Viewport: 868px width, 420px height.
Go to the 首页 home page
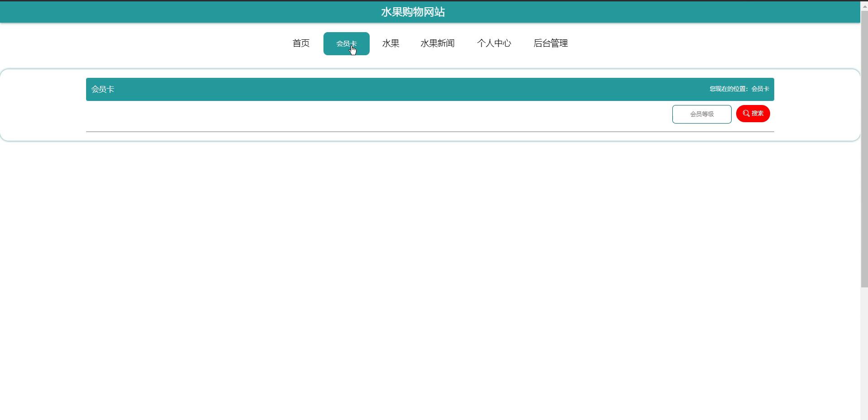(x=301, y=43)
